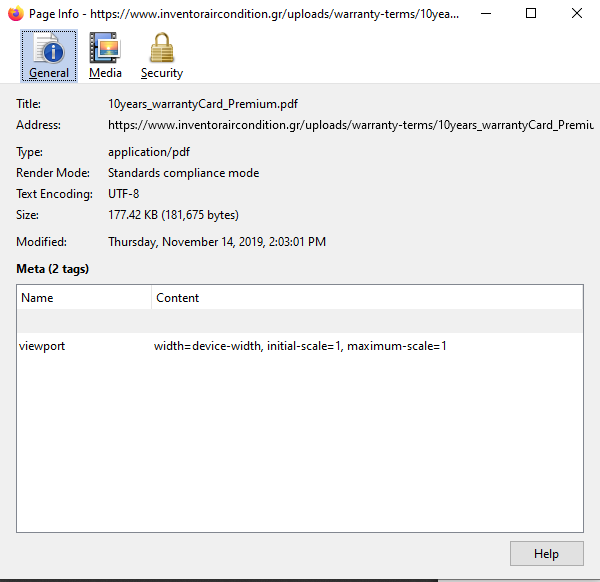Click the Firefox logo icon in title bar

16,14
